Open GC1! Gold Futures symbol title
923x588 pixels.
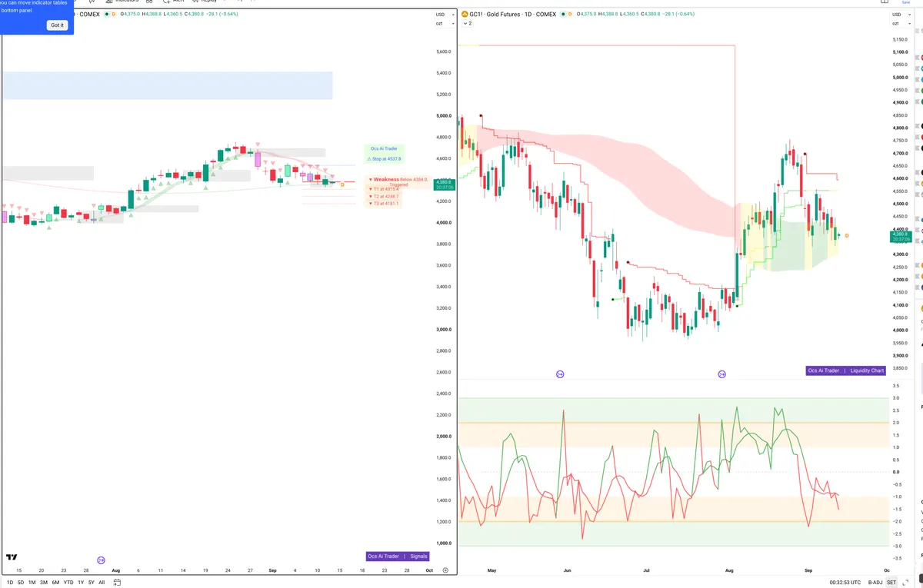coord(513,14)
